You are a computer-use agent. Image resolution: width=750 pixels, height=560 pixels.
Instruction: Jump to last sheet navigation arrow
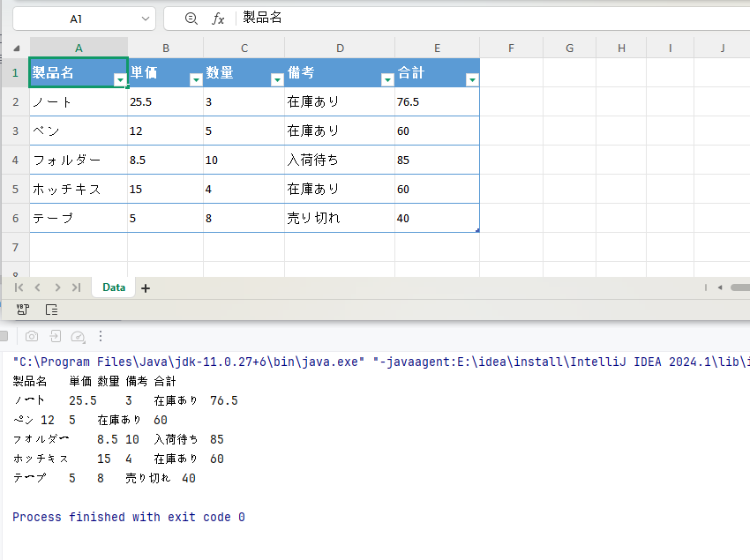(76, 287)
